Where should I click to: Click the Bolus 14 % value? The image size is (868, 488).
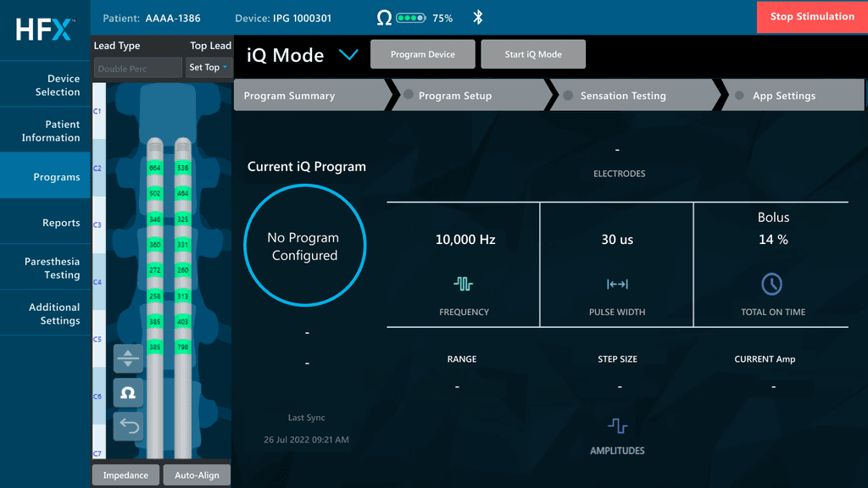[x=773, y=229]
